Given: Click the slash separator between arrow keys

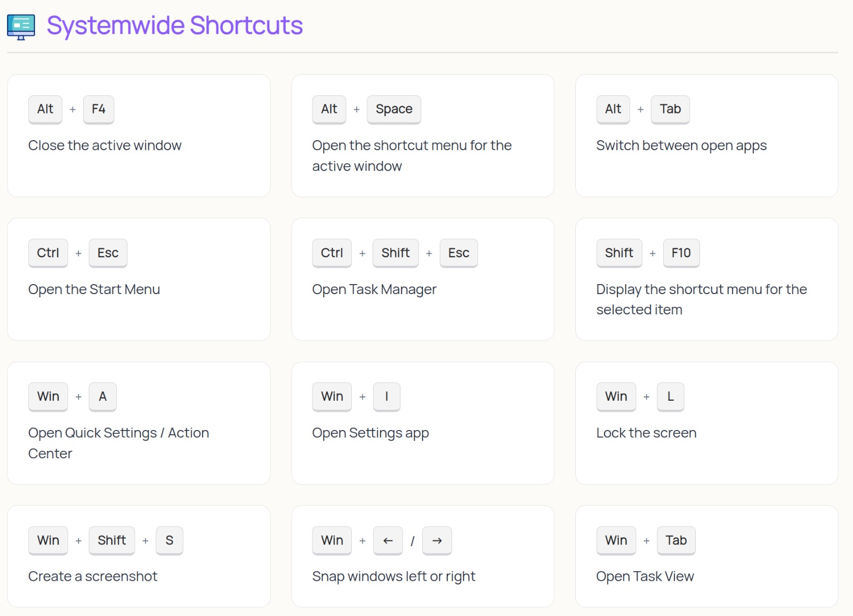Looking at the screenshot, I should point(413,540).
